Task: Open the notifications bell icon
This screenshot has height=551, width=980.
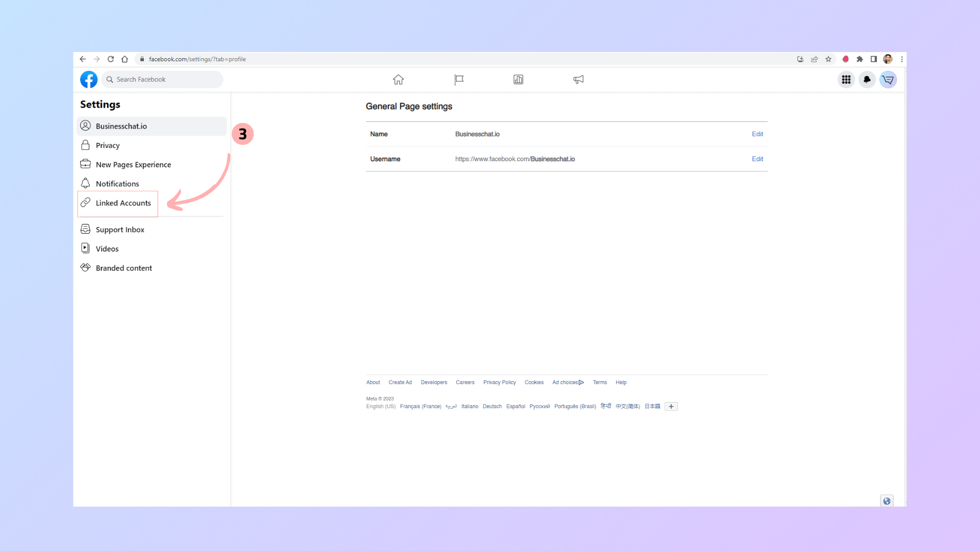Action: 867,80
